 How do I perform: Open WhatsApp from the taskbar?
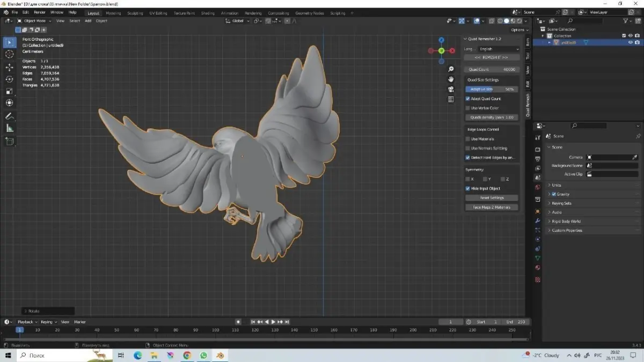tap(203, 355)
